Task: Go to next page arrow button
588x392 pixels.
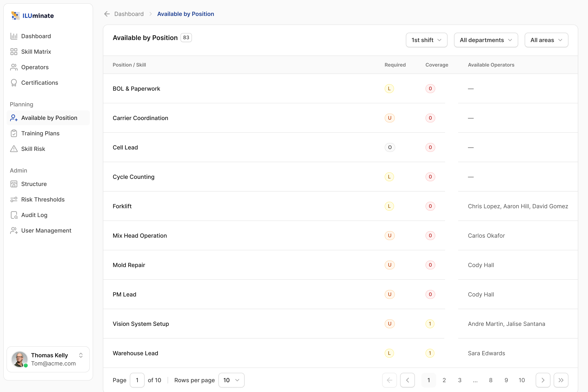Action: (543, 380)
